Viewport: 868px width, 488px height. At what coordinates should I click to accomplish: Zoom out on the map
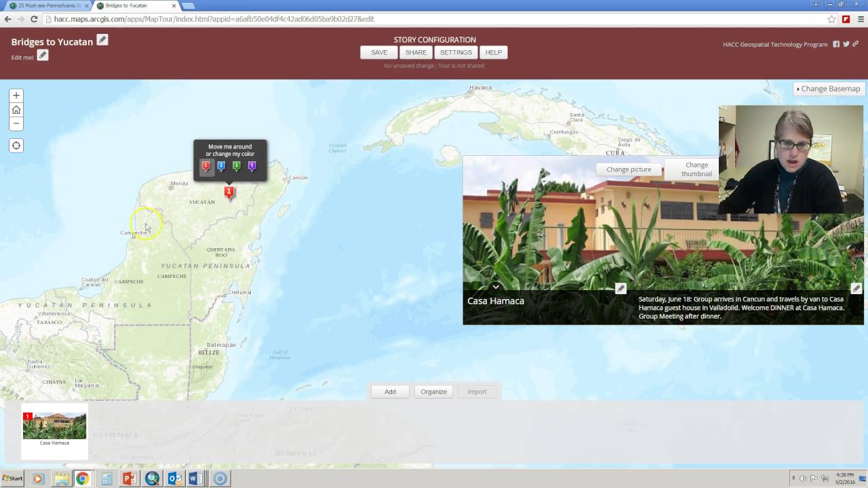(16, 123)
